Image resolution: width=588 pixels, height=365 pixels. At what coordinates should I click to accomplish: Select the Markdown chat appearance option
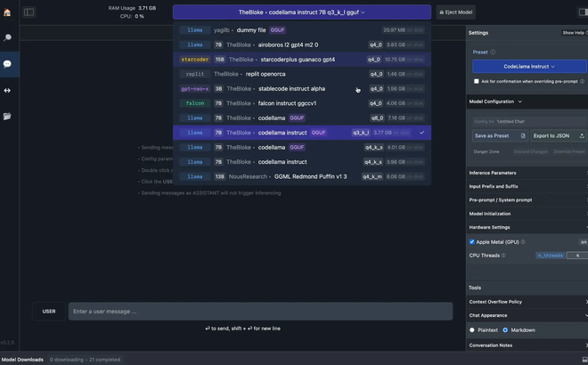505,330
